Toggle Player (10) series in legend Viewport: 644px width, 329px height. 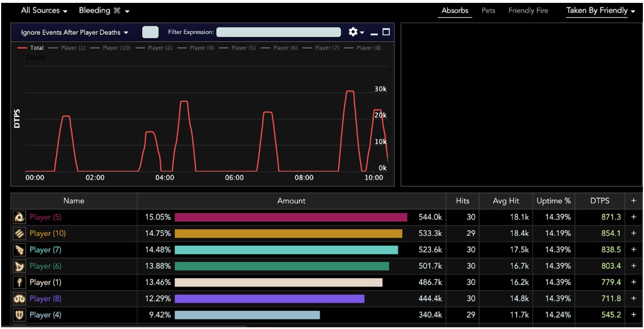pos(111,47)
